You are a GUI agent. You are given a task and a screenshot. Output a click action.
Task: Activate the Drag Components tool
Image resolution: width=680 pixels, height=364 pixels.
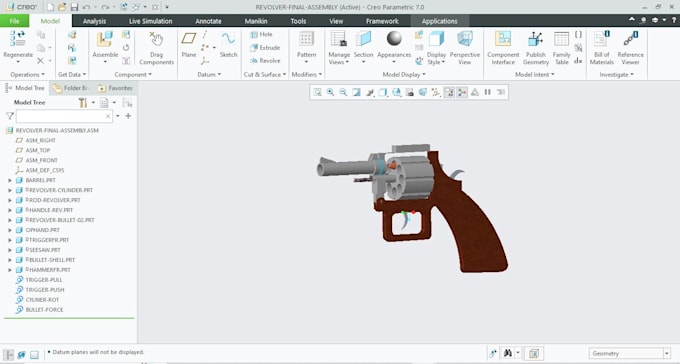point(157,48)
